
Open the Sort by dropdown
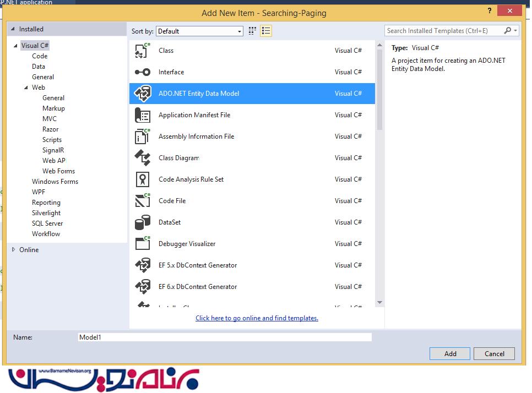199,31
